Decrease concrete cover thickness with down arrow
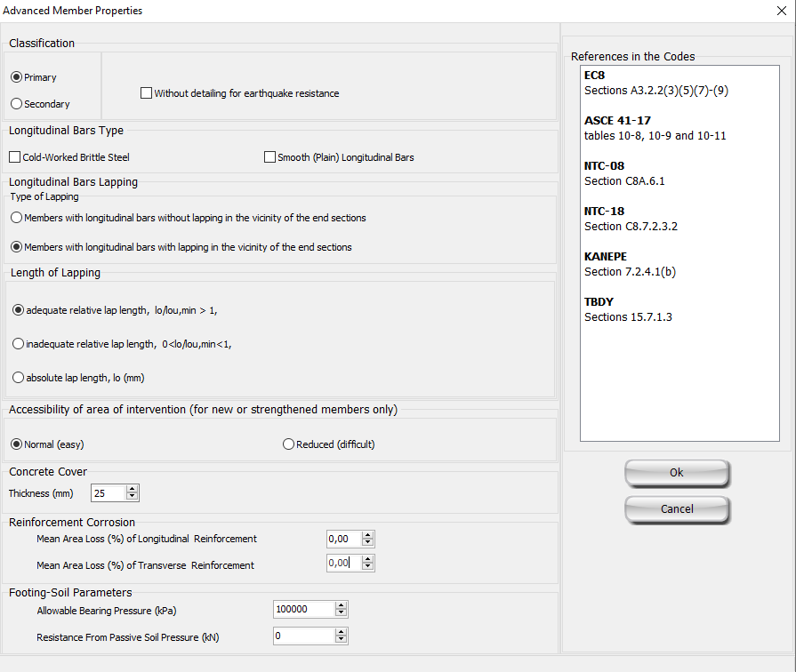The height and width of the screenshot is (672, 796). click(x=133, y=497)
